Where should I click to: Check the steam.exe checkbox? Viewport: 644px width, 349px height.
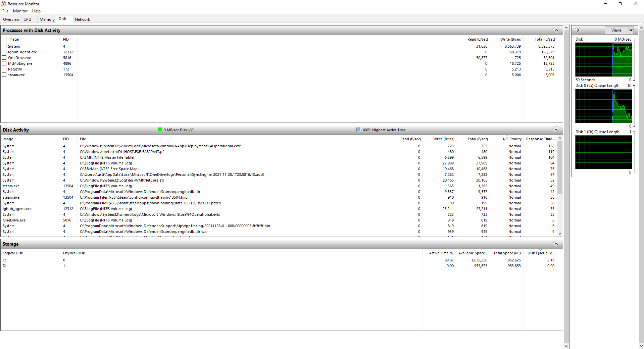tap(4, 75)
